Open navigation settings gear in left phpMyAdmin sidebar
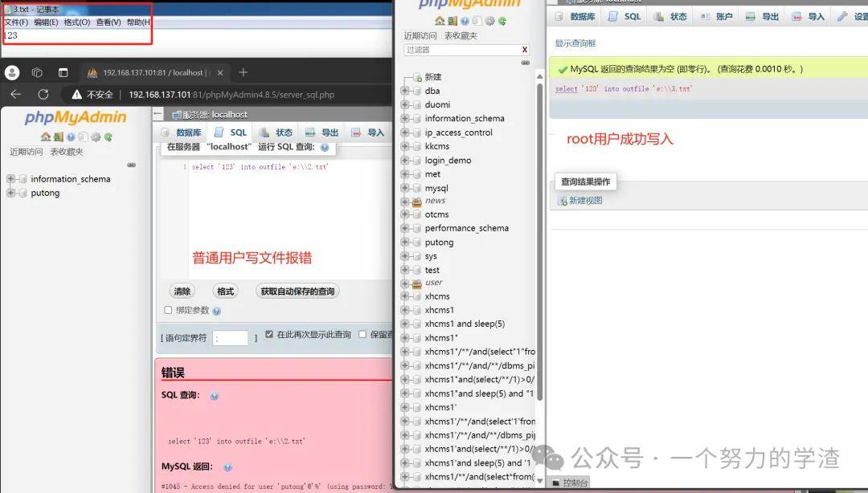 click(x=96, y=136)
